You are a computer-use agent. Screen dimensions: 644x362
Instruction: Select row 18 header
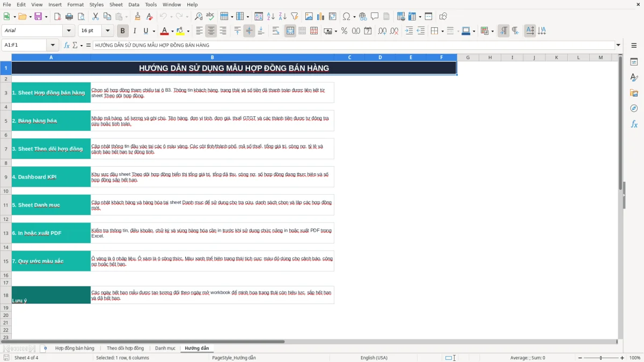(6, 295)
